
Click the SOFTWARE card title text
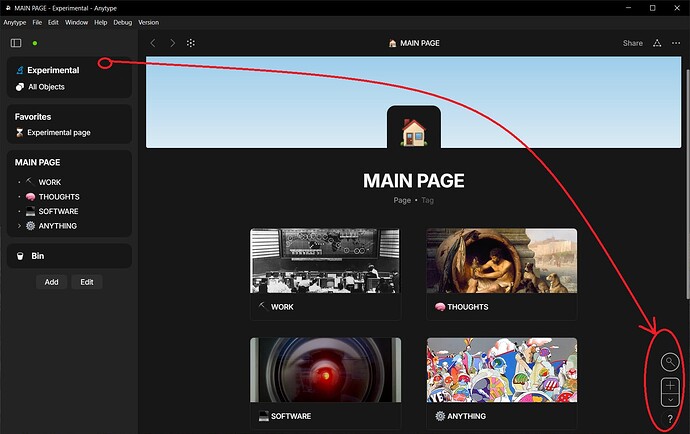[x=291, y=416]
